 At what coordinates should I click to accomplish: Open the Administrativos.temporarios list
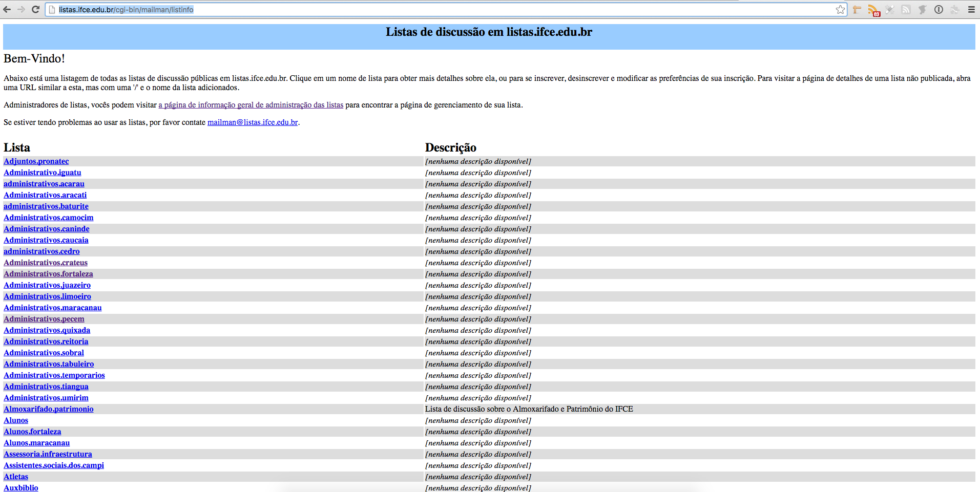click(54, 375)
